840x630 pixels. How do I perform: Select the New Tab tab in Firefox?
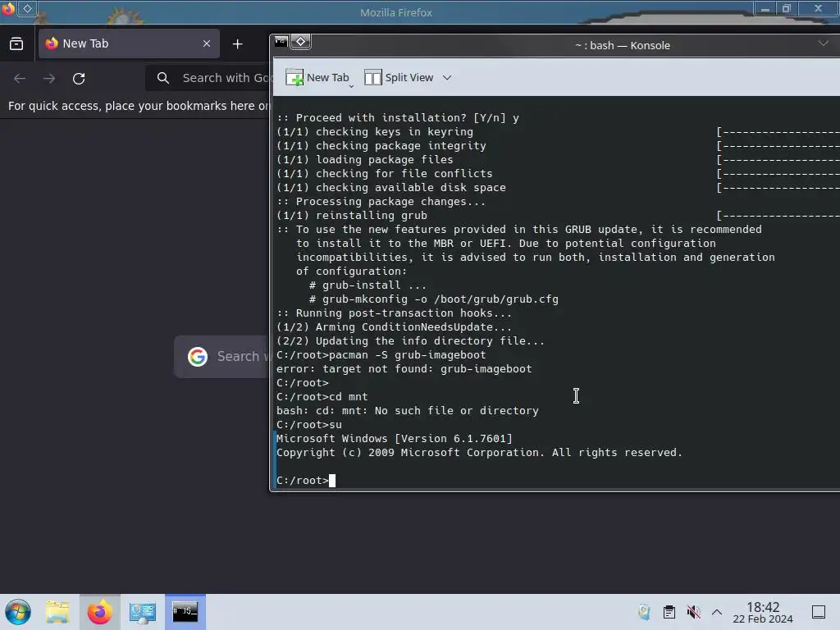click(x=129, y=44)
